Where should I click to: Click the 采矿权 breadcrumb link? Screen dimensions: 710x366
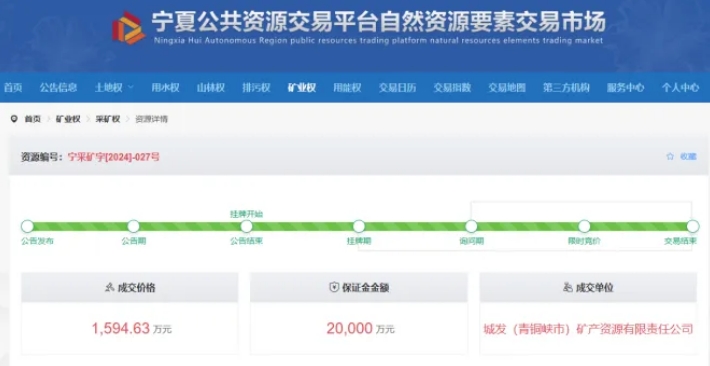click(108, 119)
